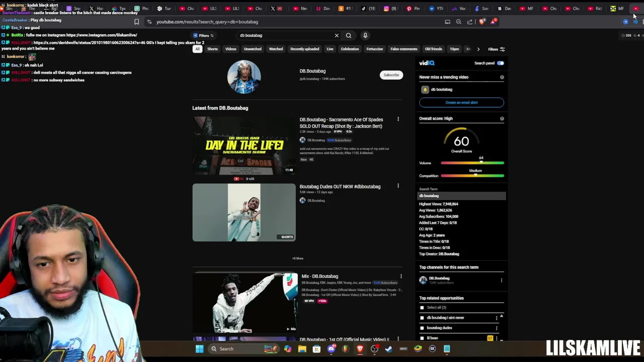Subscribe to DB.Boutabag channel
The height and width of the screenshot is (362, 644).
(x=391, y=75)
